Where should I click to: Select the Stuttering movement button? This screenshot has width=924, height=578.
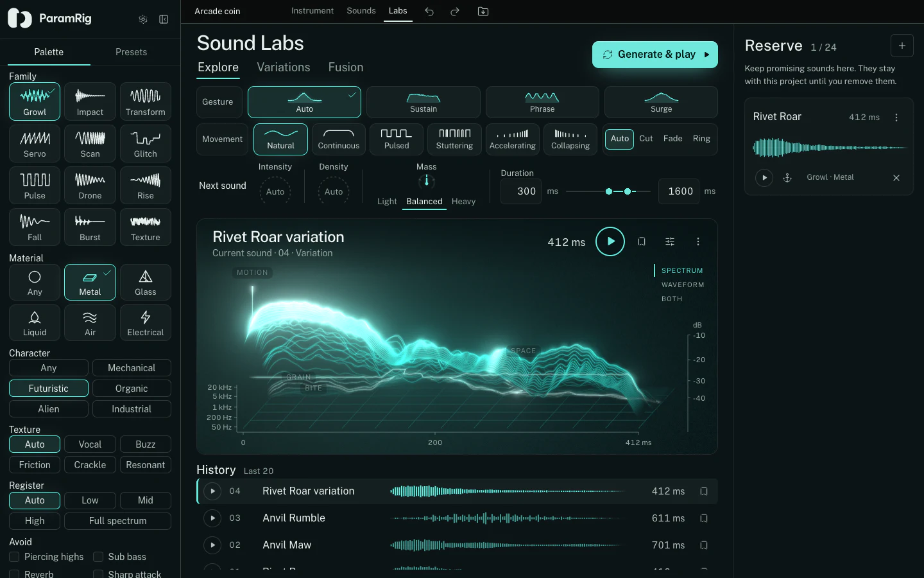(x=454, y=139)
